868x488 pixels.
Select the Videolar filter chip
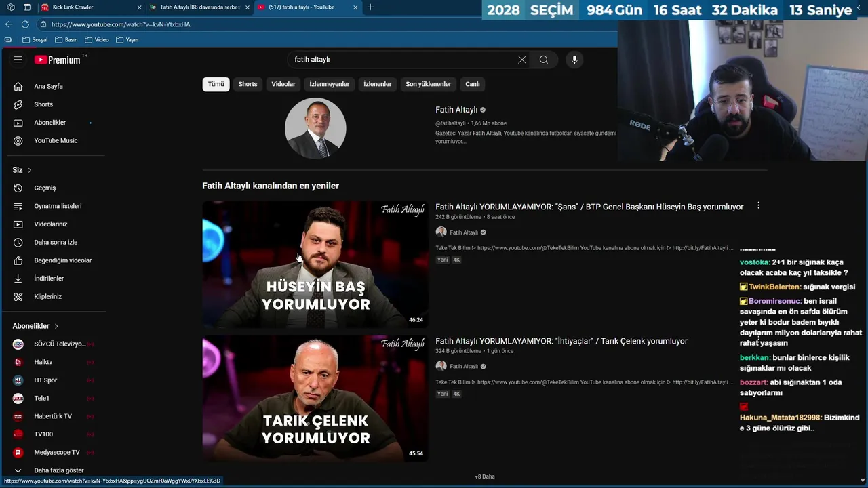pyautogui.click(x=283, y=84)
